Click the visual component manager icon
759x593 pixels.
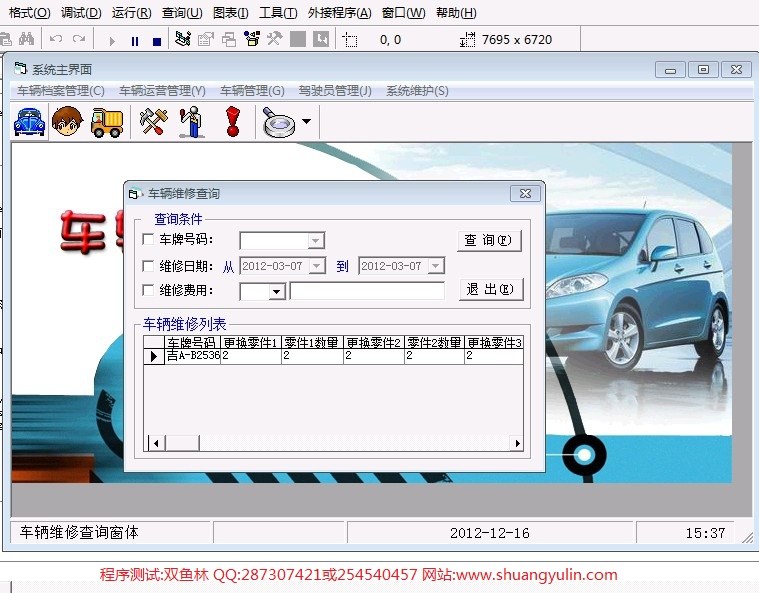coord(320,39)
